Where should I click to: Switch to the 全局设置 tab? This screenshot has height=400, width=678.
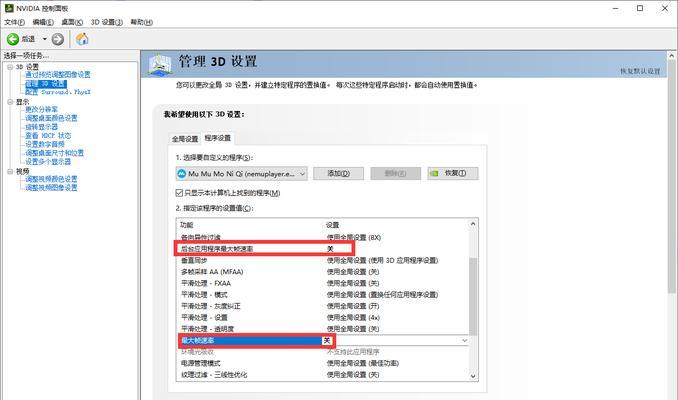[x=185, y=139]
